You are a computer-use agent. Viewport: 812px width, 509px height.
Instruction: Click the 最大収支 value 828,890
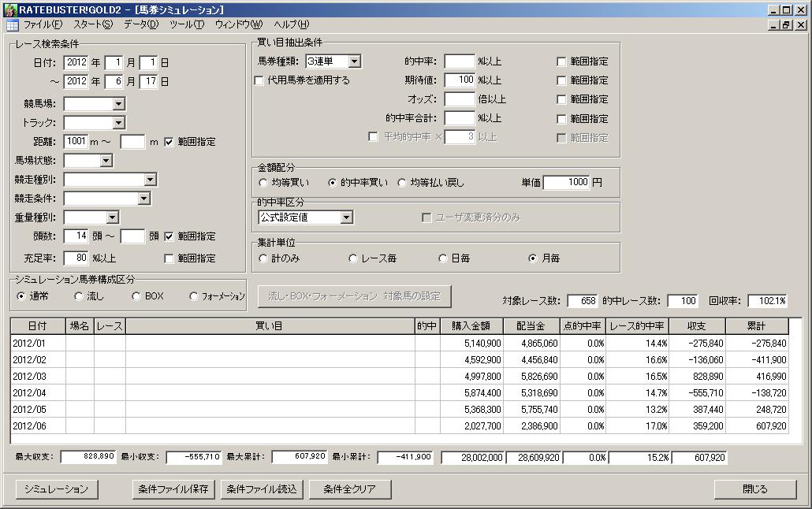[88, 457]
